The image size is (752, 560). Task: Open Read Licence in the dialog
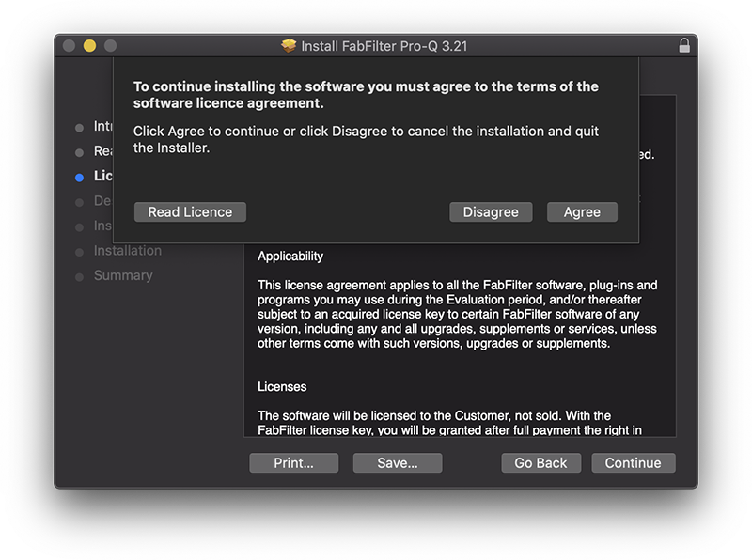pyautogui.click(x=190, y=212)
